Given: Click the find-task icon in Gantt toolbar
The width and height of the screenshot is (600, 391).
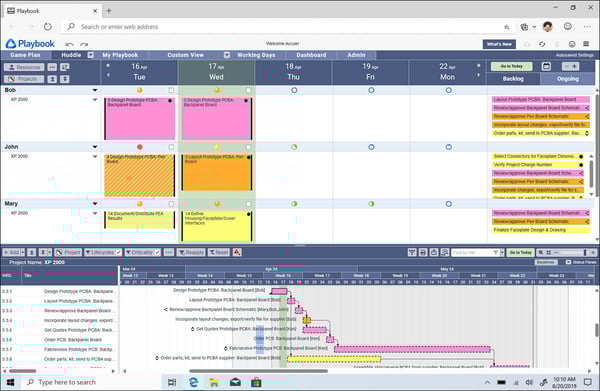Looking at the screenshot, I should coord(445,253).
